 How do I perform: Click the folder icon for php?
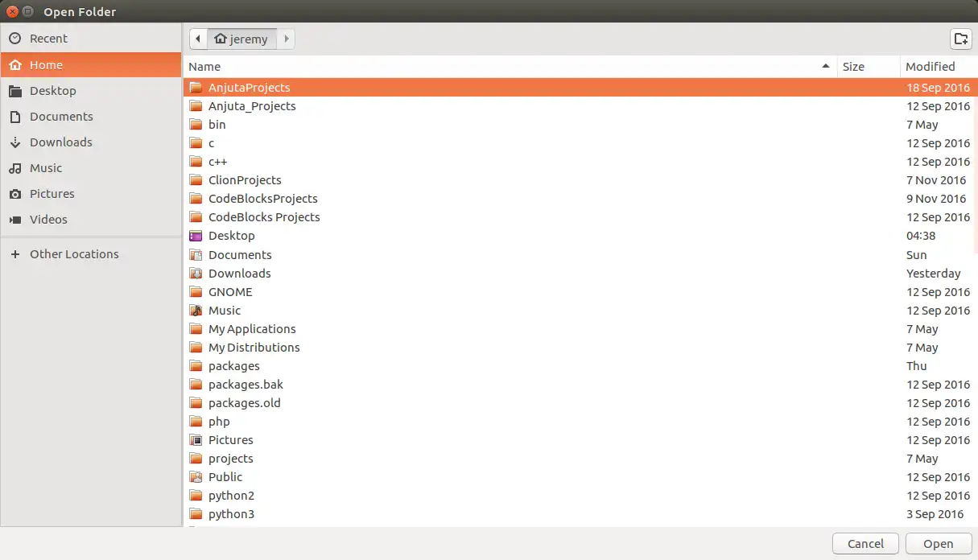pos(196,422)
